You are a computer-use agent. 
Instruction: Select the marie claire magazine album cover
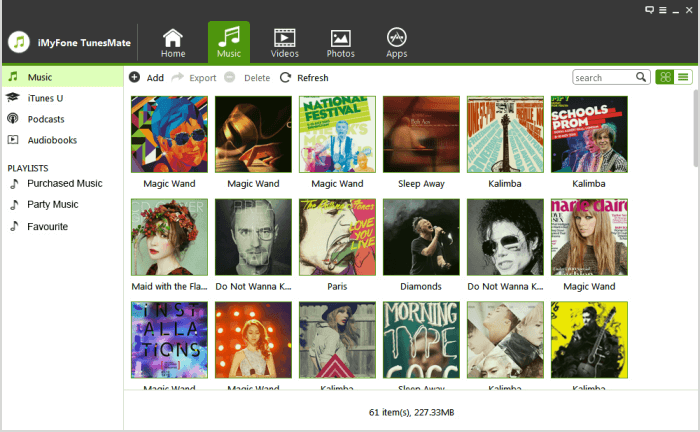point(589,237)
